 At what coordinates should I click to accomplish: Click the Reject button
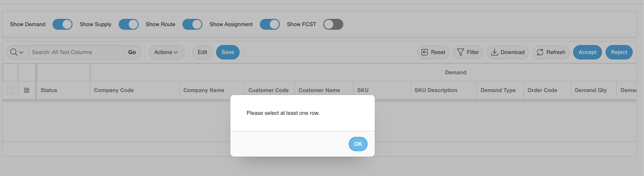(619, 52)
